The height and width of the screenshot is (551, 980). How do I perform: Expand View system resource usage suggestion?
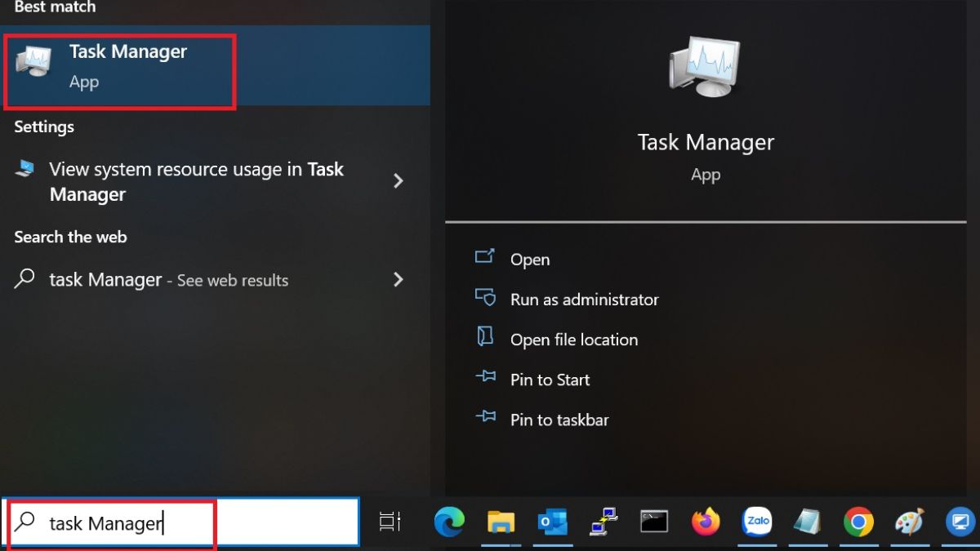399,180
